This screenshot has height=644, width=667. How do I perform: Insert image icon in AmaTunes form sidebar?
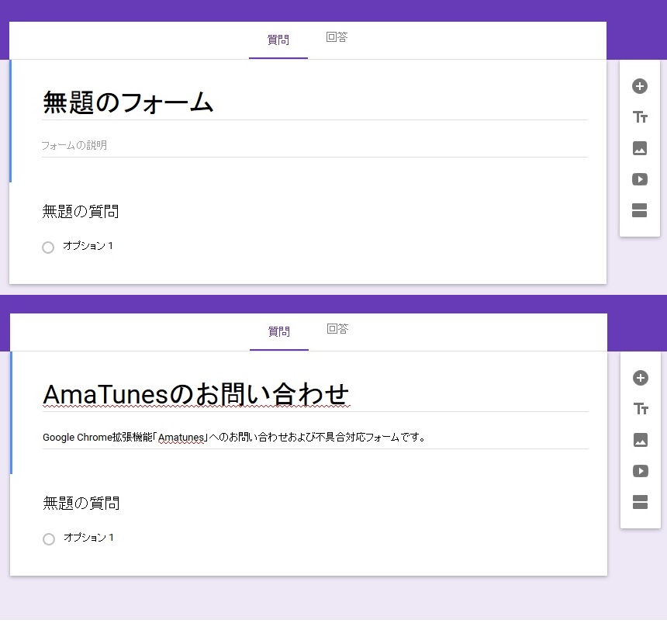640,440
